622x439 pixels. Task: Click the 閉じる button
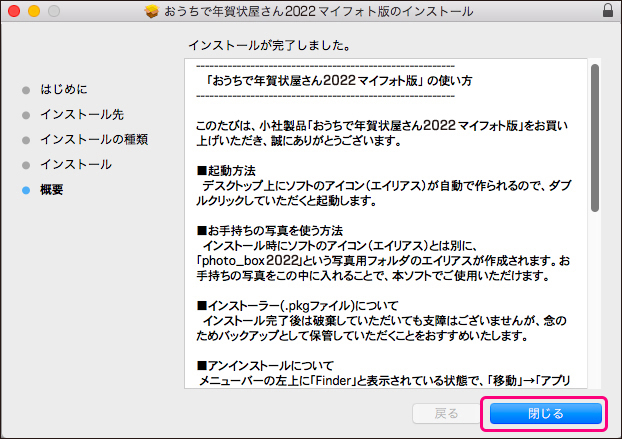pos(545,414)
